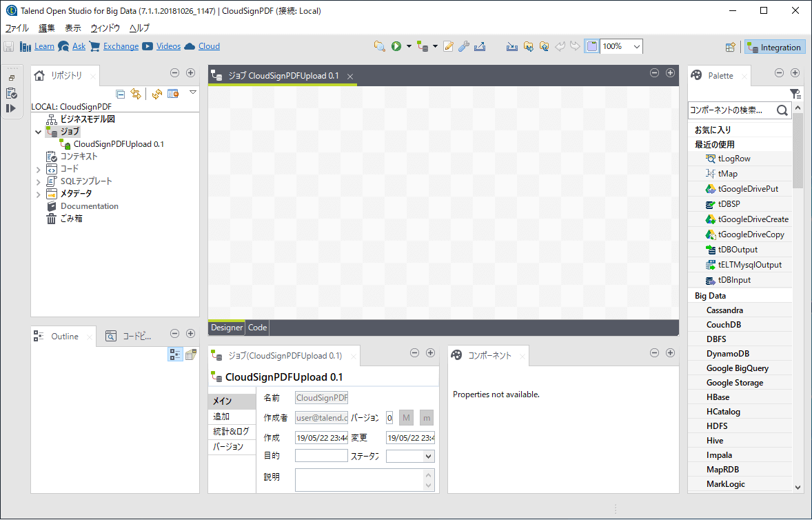Click the wrench settings icon in the toolbar

point(464,47)
